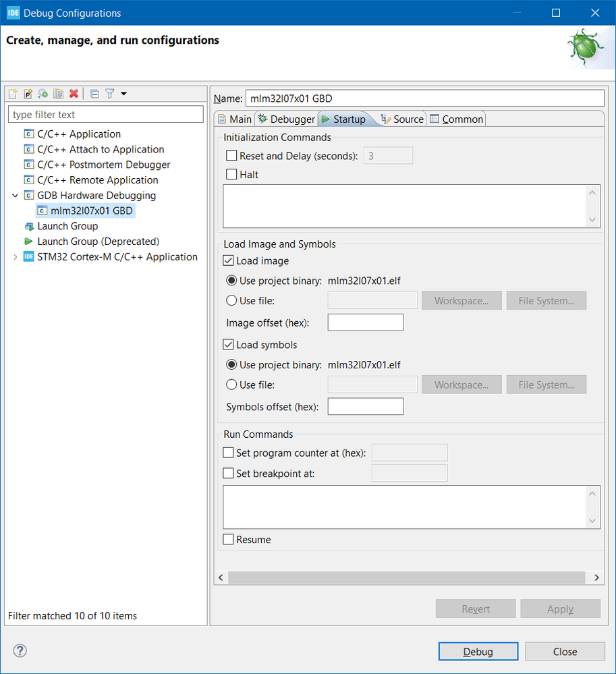
Task: Select Launch Group item
Action: 67,226
